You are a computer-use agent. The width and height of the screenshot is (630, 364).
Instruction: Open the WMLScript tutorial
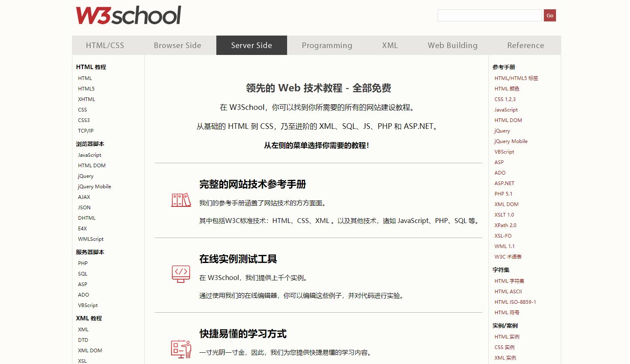coord(90,239)
